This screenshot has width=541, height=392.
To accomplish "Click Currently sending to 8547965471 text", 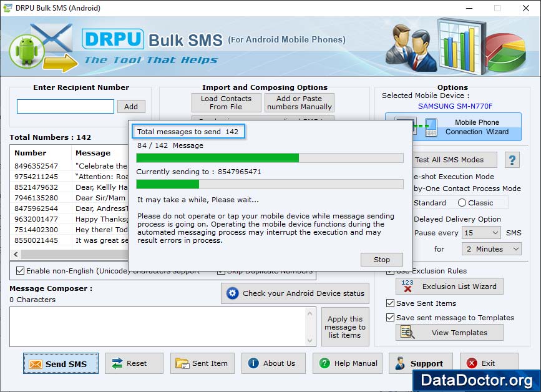I will [x=198, y=172].
